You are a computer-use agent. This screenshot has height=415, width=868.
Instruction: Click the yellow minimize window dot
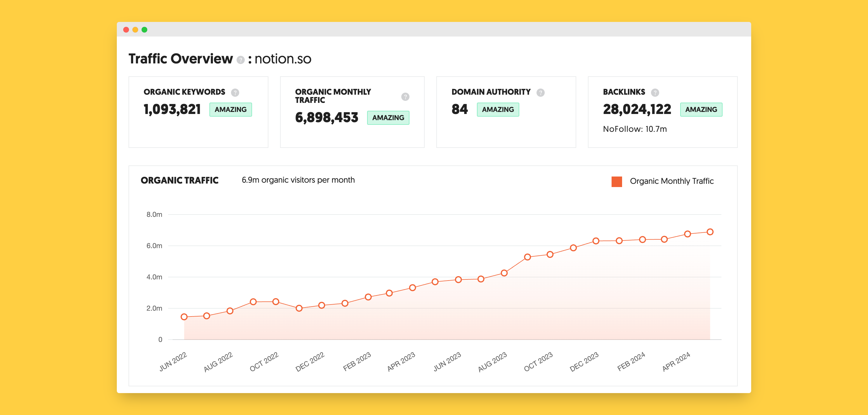point(135,30)
